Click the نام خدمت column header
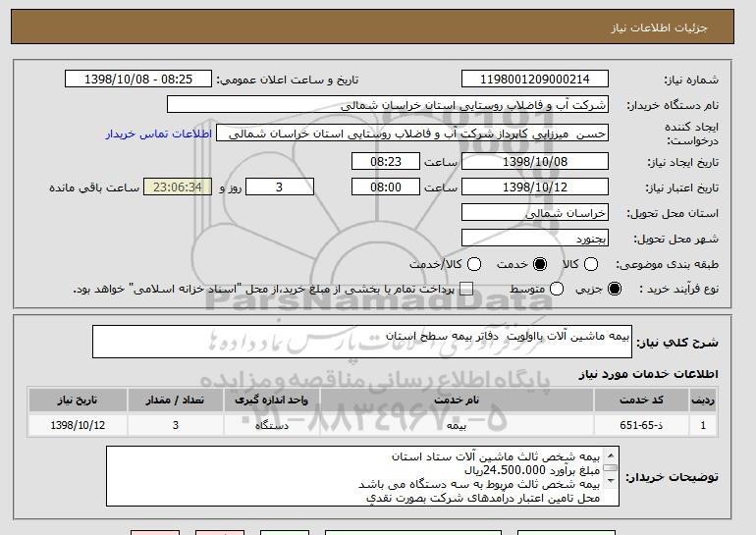Screen dimensions: 756x535 click(x=457, y=401)
